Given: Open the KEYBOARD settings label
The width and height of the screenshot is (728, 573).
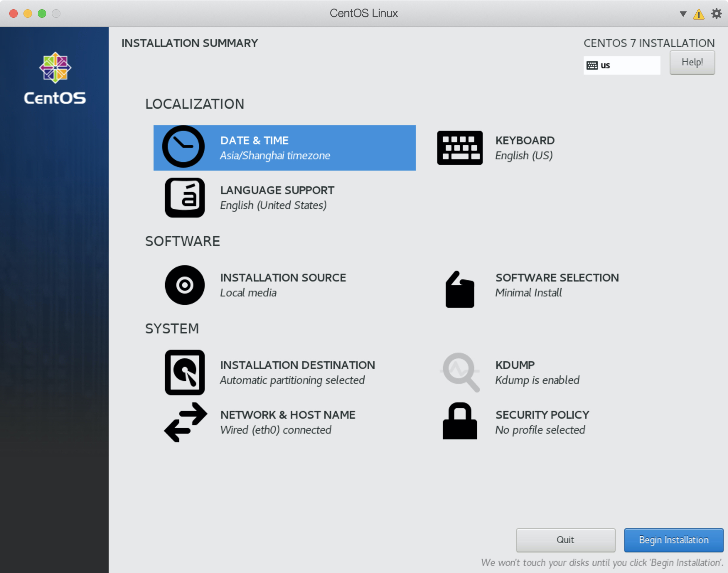Looking at the screenshot, I should [525, 140].
